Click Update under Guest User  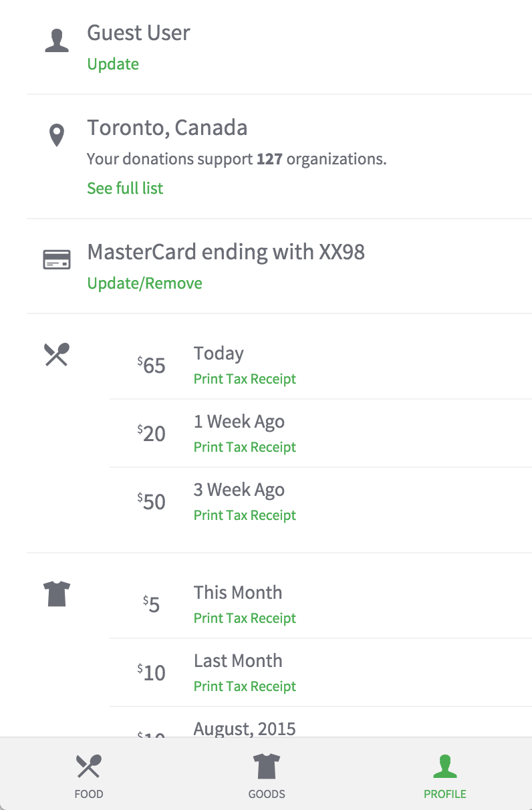(x=113, y=64)
